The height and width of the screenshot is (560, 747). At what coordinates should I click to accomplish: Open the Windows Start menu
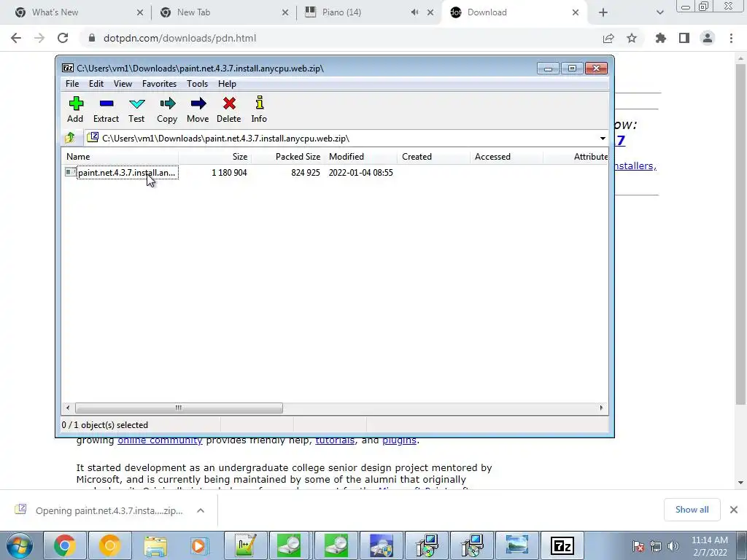[20, 545]
